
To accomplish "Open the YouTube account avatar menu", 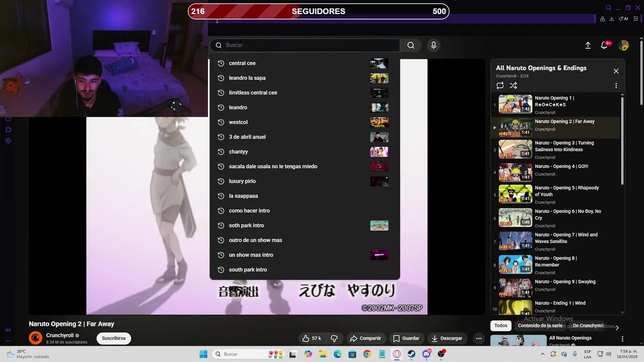I will pyautogui.click(x=623, y=45).
